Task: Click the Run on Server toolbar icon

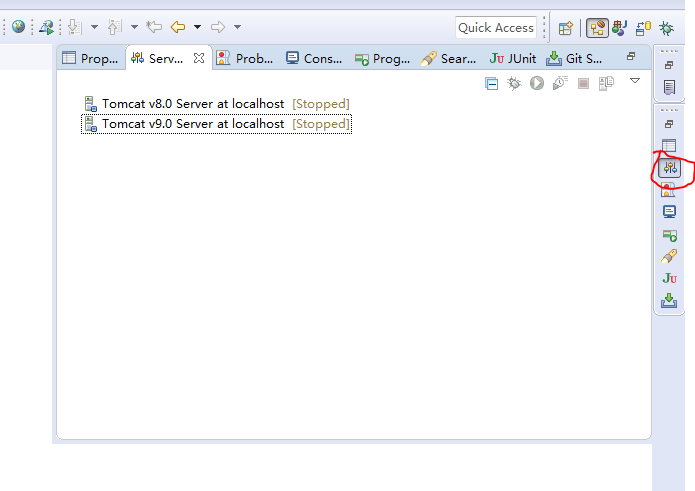Action: click(47, 27)
